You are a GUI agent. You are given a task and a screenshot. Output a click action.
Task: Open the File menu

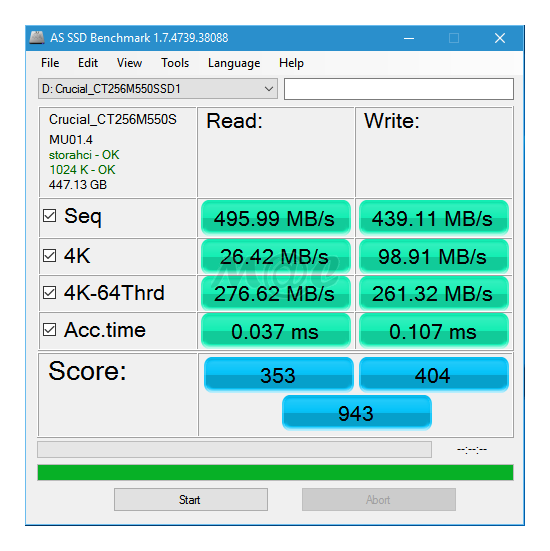[x=50, y=63]
